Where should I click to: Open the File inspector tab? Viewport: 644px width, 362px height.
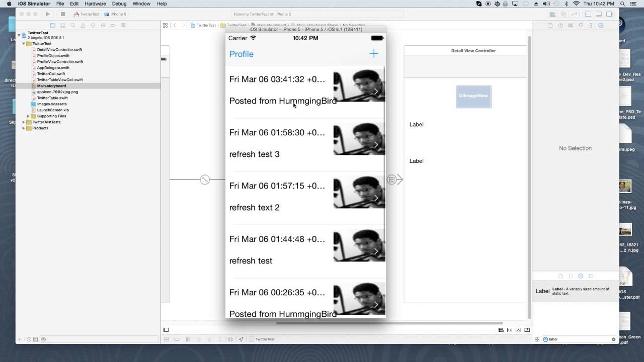pyautogui.click(x=550, y=25)
